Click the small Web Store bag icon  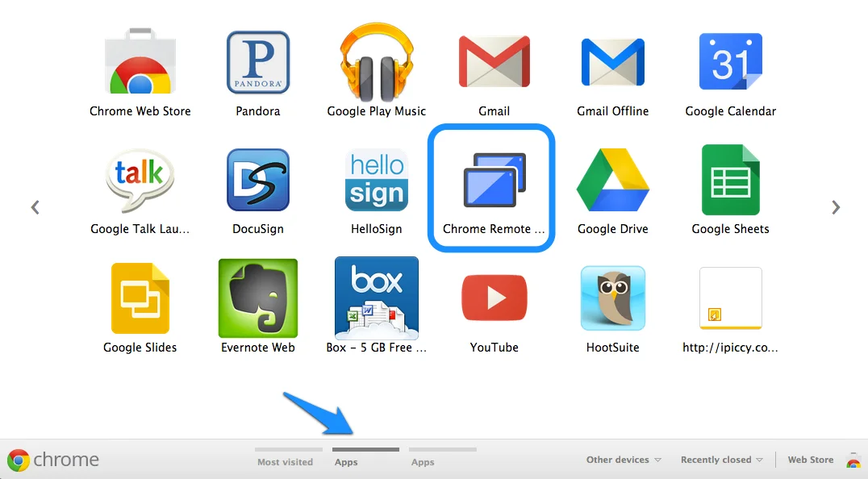click(x=853, y=460)
